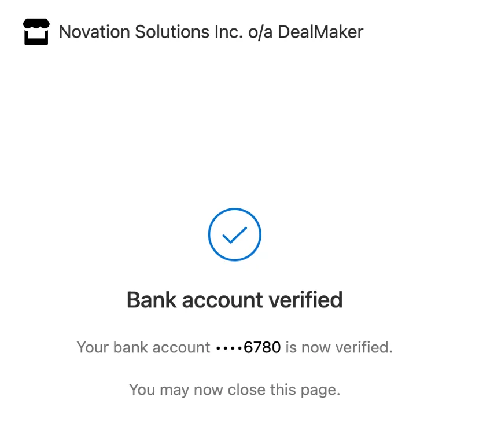Click the account digits 6780

[262, 347]
